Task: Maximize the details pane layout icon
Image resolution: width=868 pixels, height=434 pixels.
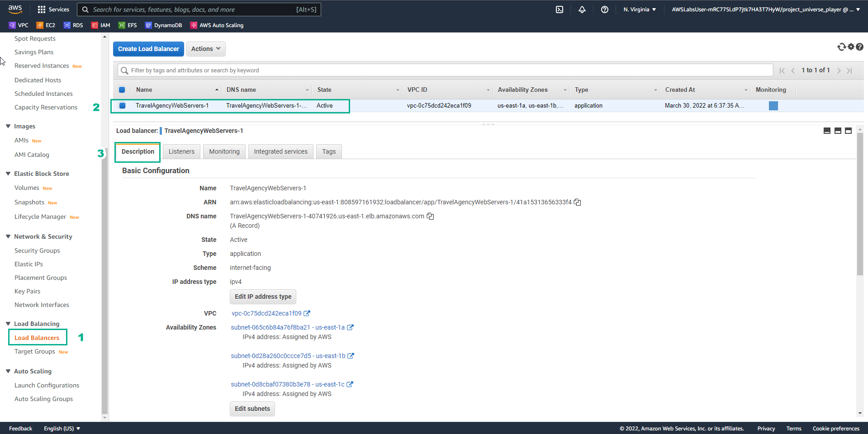Action: [x=849, y=131]
